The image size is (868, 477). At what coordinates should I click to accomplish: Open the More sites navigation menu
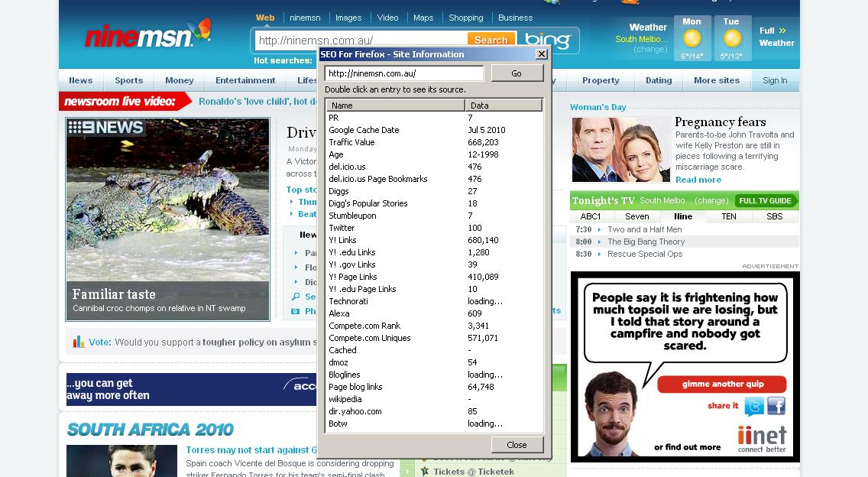716,80
